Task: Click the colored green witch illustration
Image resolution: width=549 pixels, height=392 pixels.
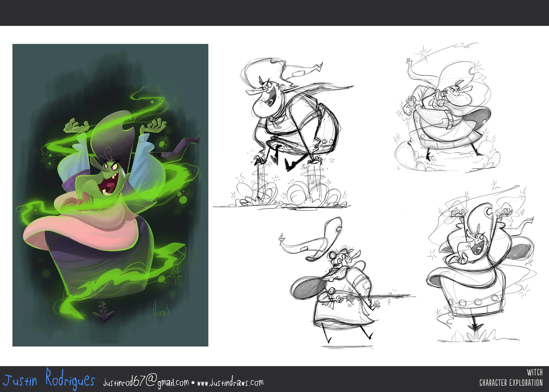Action: pyautogui.click(x=110, y=195)
